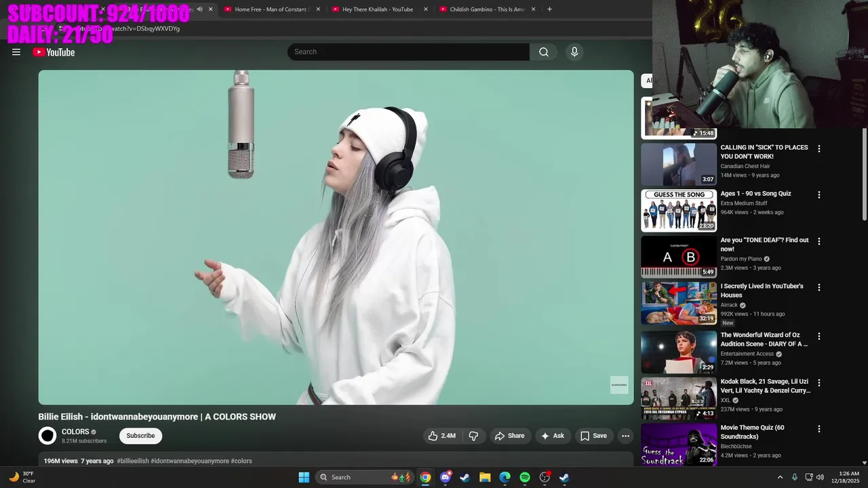Open options menu for Wonderful Wizard of Oz video
Viewport: 868px width, 488px height.
pos(818,336)
